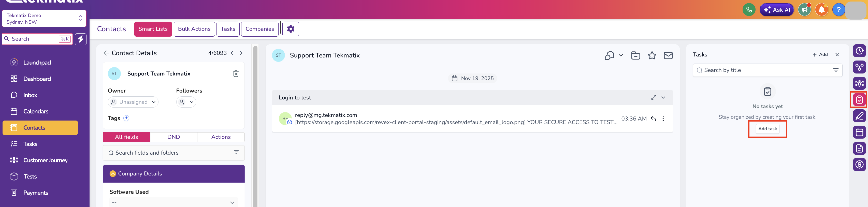Click the filter icon in fields search
The width and height of the screenshot is (868, 207).
tap(236, 153)
